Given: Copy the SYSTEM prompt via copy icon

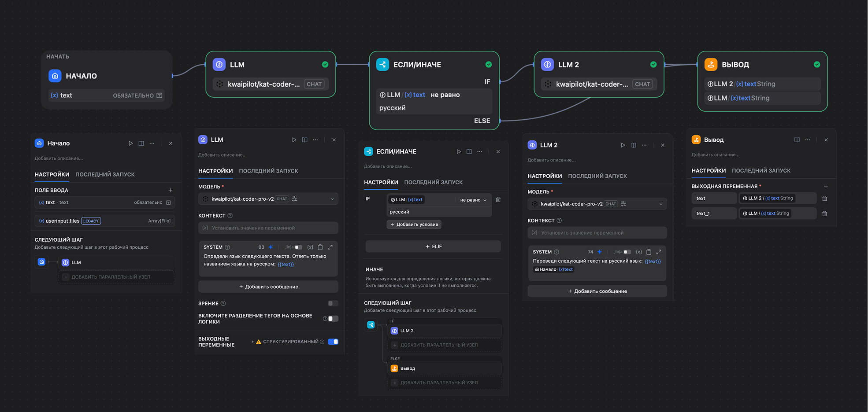Looking at the screenshot, I should click(x=320, y=247).
